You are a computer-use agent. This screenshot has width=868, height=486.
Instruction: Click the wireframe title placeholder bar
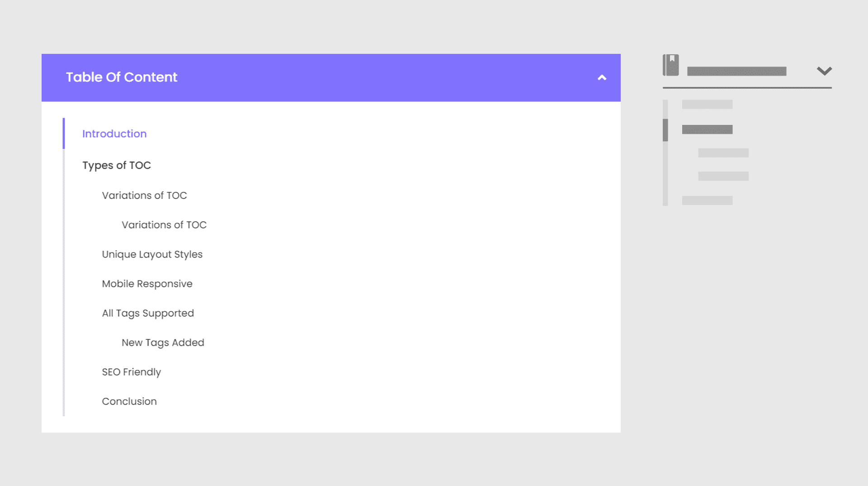(736, 71)
